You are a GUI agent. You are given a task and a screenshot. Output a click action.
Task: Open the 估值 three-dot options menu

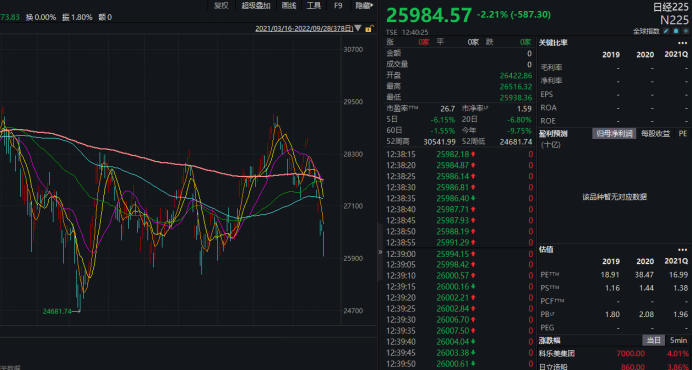tap(682, 250)
